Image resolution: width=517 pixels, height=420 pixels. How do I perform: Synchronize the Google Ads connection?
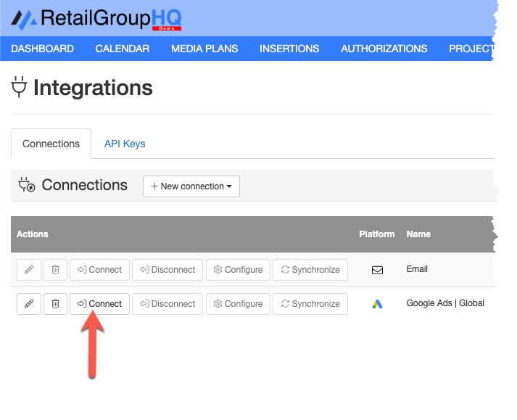(x=310, y=304)
